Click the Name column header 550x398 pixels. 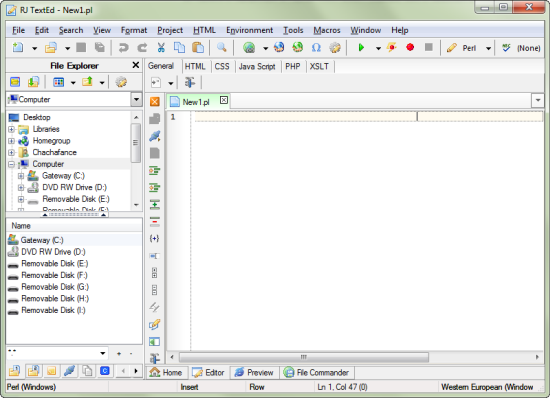(74, 225)
